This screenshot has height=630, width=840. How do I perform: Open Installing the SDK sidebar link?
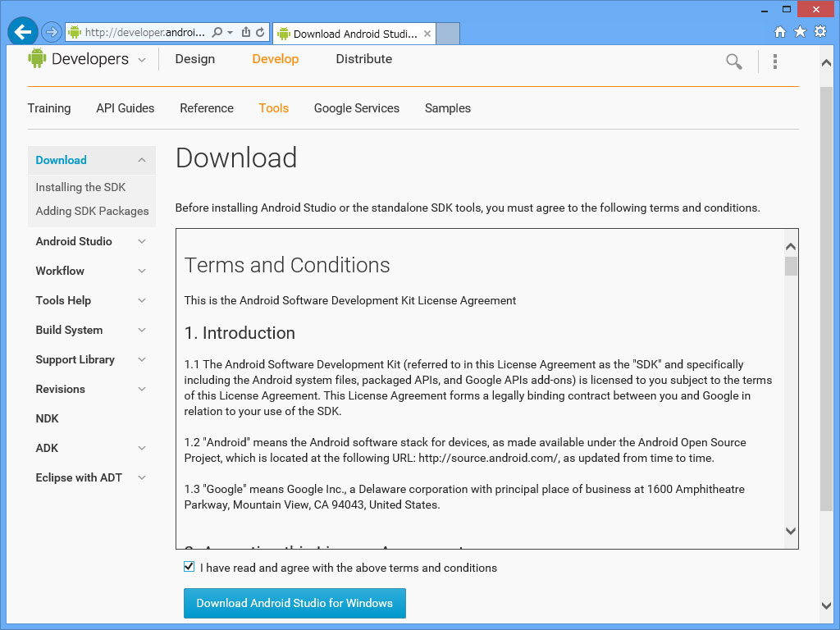tap(80, 187)
